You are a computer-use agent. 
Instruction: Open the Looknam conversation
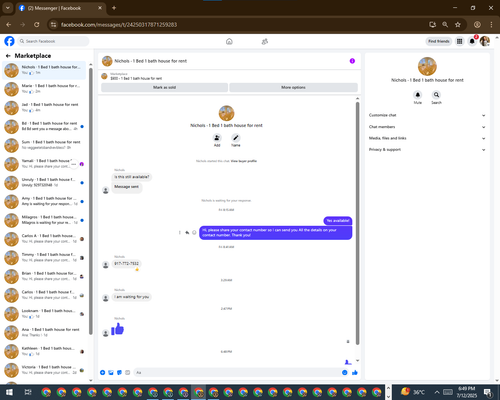coord(44,314)
